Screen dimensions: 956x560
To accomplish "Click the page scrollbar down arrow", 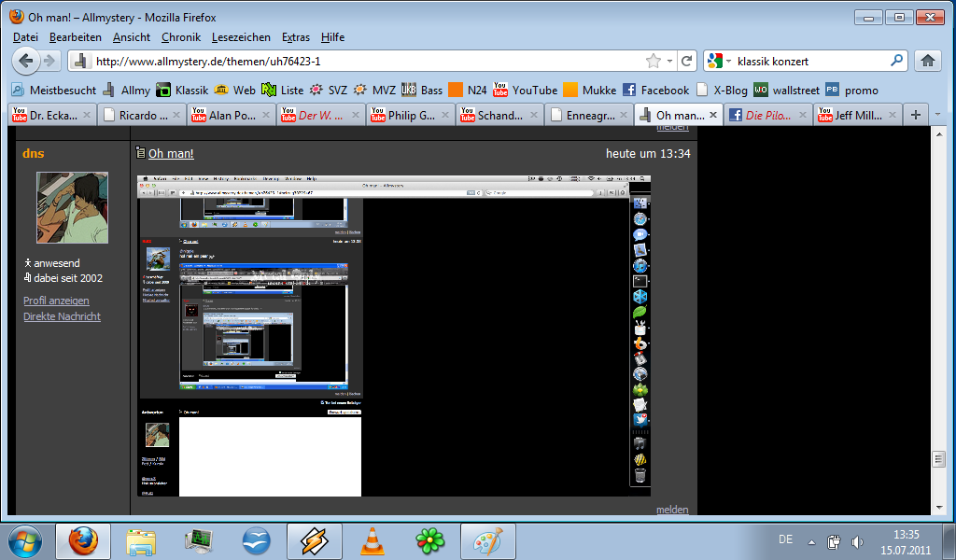I will point(938,507).
